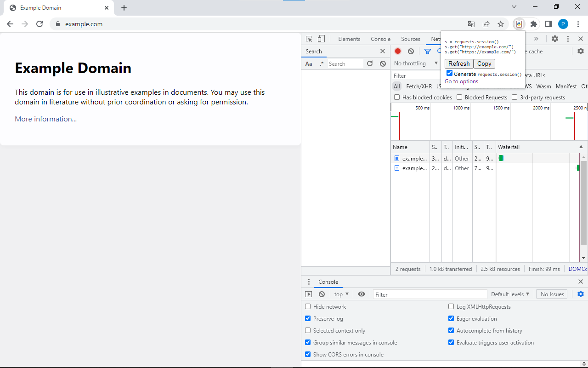Viewport: 588px width, 368px height.
Task: Enable Blocked Requests checkbox
Action: click(459, 97)
